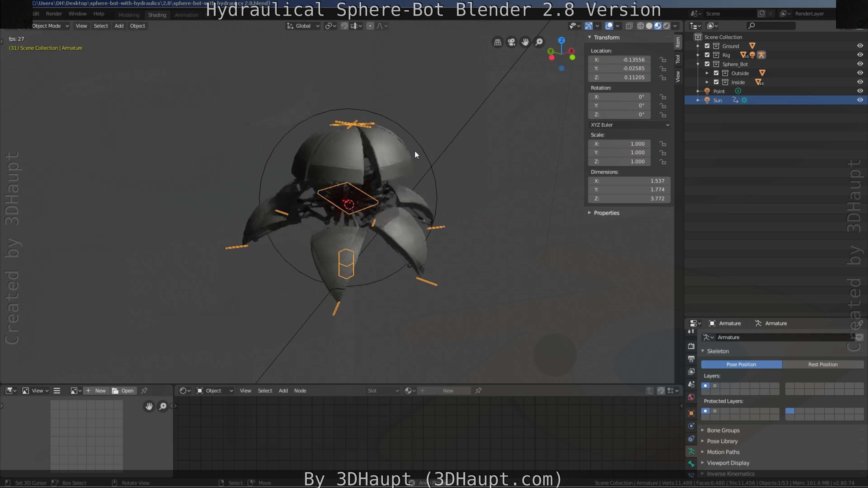Hide the Sphere_Bot collection in viewport
Viewport: 868px width, 488px height.
860,64
